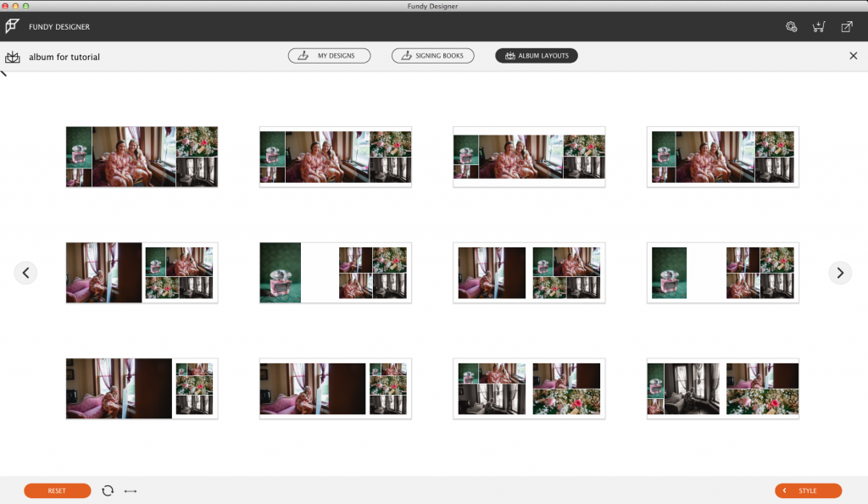
Task: Click the refresh layouts circular arrows icon
Action: click(108, 490)
